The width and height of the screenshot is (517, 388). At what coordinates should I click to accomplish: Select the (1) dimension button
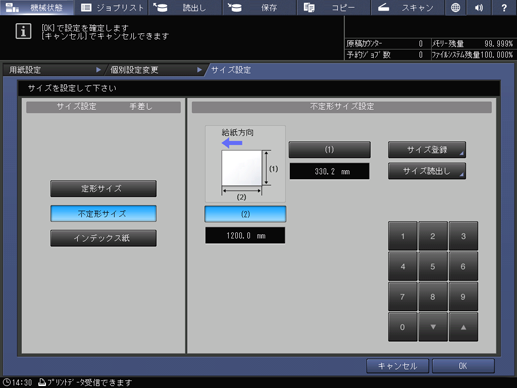[x=329, y=150]
